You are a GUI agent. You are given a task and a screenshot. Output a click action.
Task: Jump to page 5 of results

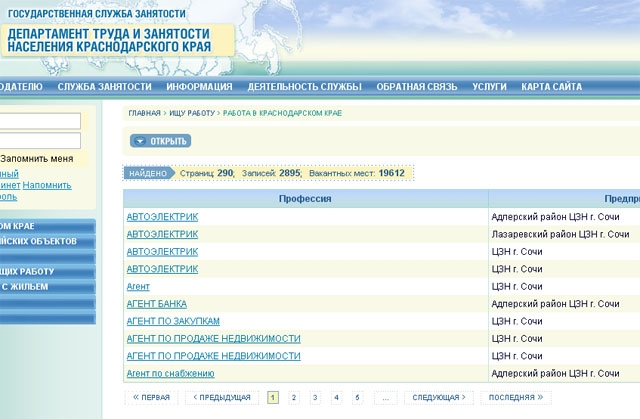pos(357,397)
